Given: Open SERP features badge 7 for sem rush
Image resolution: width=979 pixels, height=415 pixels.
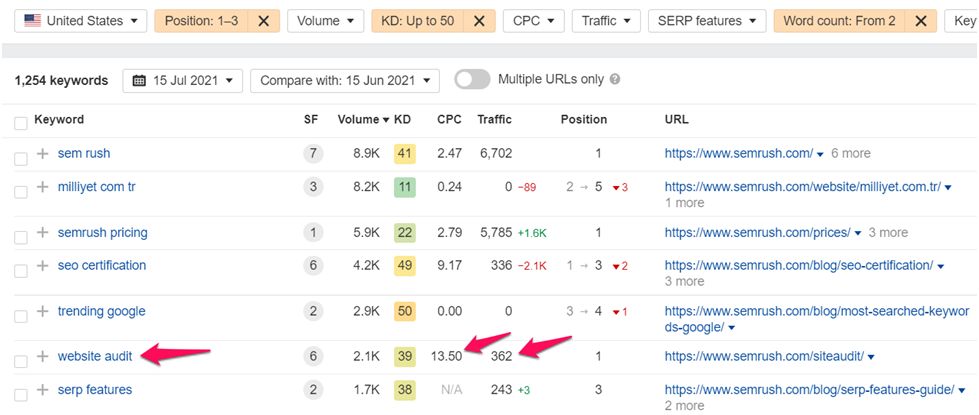Looking at the screenshot, I should tap(313, 154).
